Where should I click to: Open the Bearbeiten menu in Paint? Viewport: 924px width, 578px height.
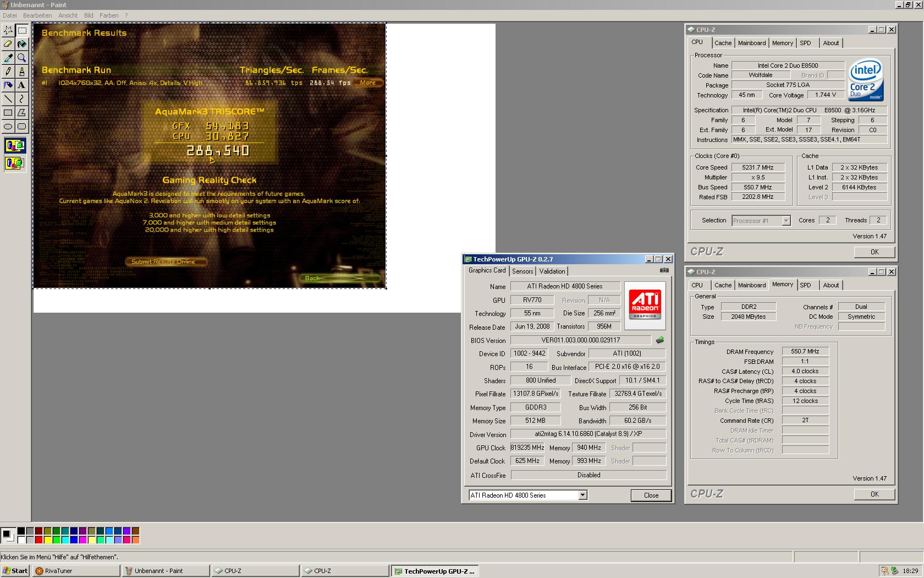point(37,15)
